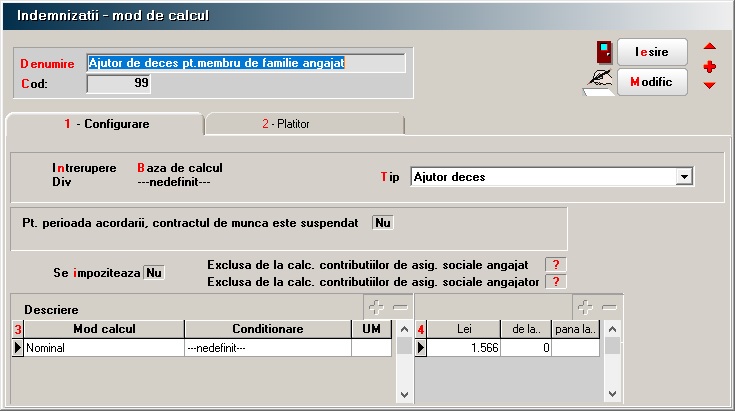Click down arrow on Lei grid scrollbar
This screenshot has height=411, width=735.
click(x=612, y=394)
